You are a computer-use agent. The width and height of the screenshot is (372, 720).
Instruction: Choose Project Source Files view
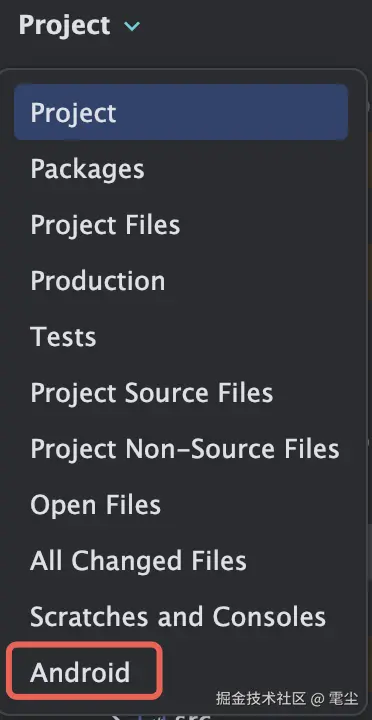click(152, 393)
